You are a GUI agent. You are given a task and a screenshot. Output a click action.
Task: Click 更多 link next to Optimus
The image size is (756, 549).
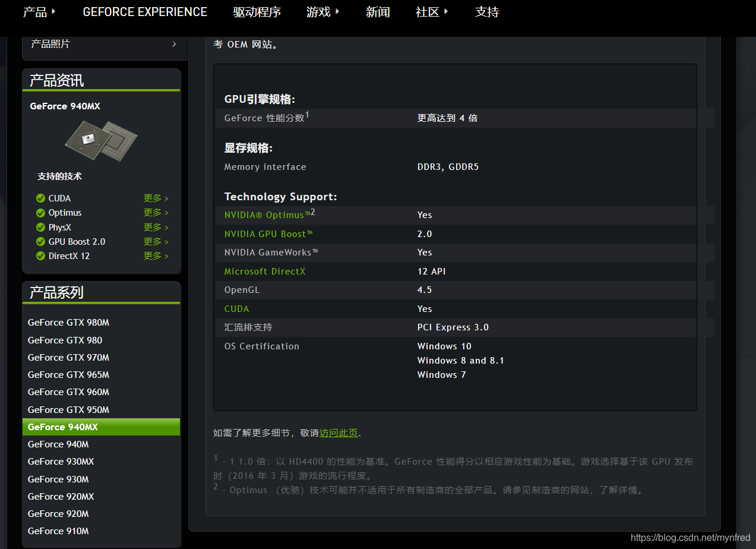point(156,213)
